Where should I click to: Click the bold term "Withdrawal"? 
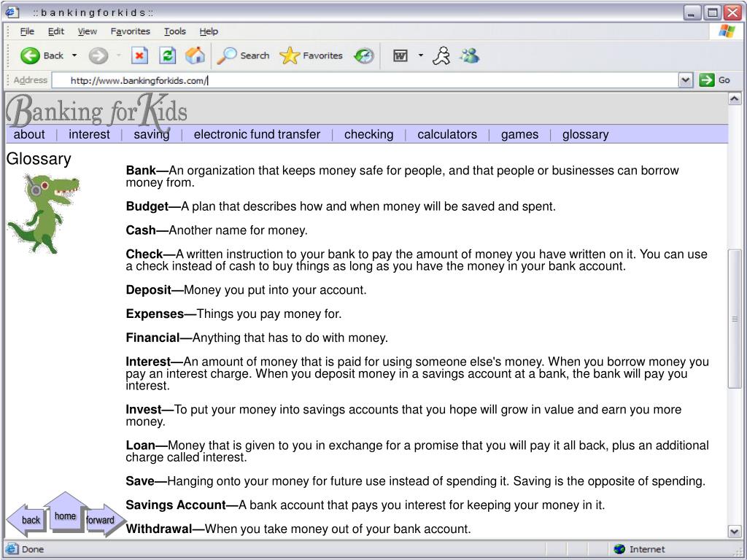pos(158,529)
